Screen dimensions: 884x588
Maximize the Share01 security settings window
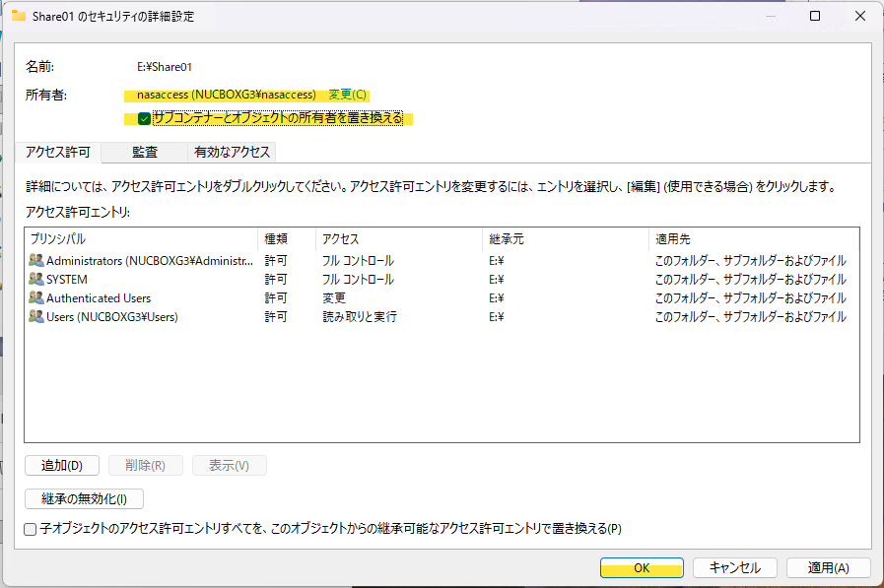[x=815, y=16]
